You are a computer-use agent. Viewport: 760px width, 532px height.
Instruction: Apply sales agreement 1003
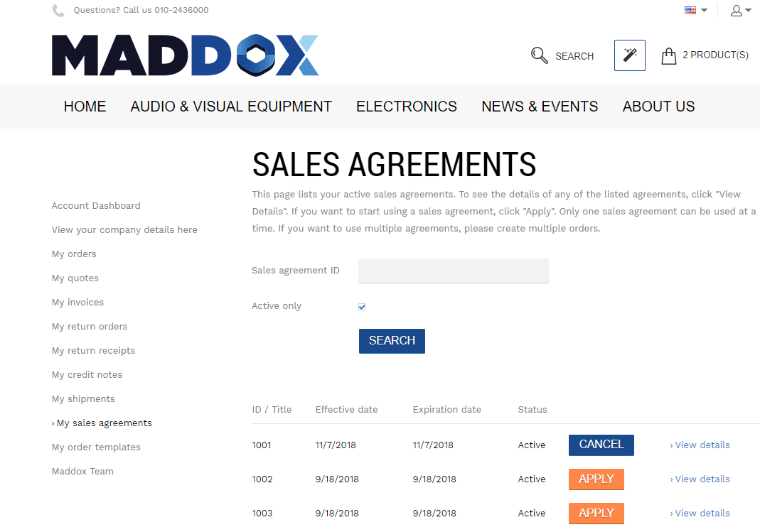point(596,513)
